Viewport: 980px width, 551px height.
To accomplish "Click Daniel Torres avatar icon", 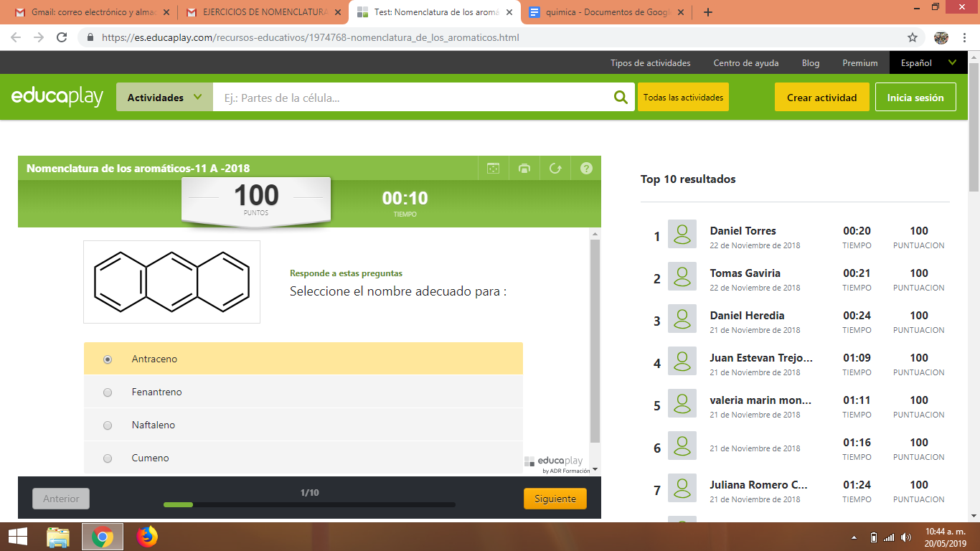I will click(682, 234).
